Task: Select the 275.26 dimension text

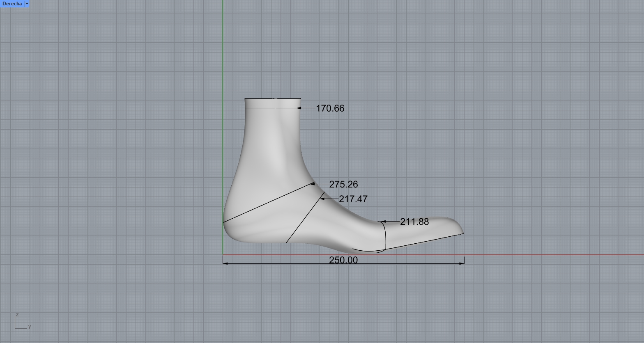Action: coord(343,185)
